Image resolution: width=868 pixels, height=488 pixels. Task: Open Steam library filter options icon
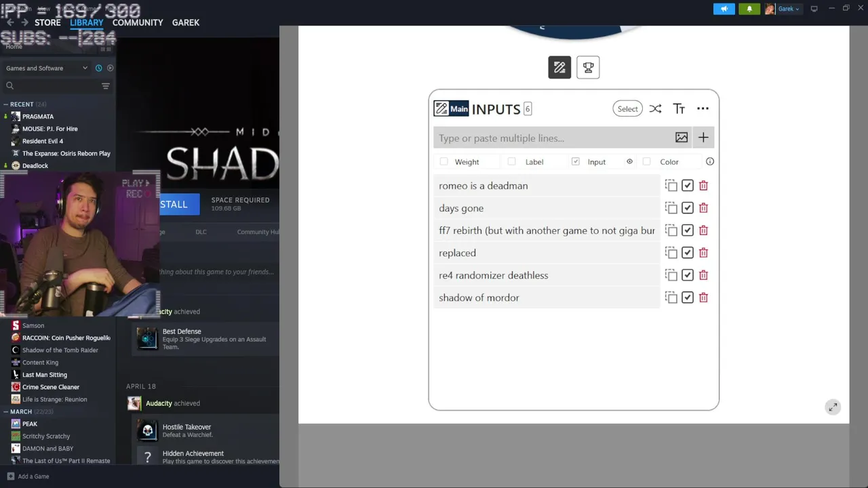[x=105, y=85]
